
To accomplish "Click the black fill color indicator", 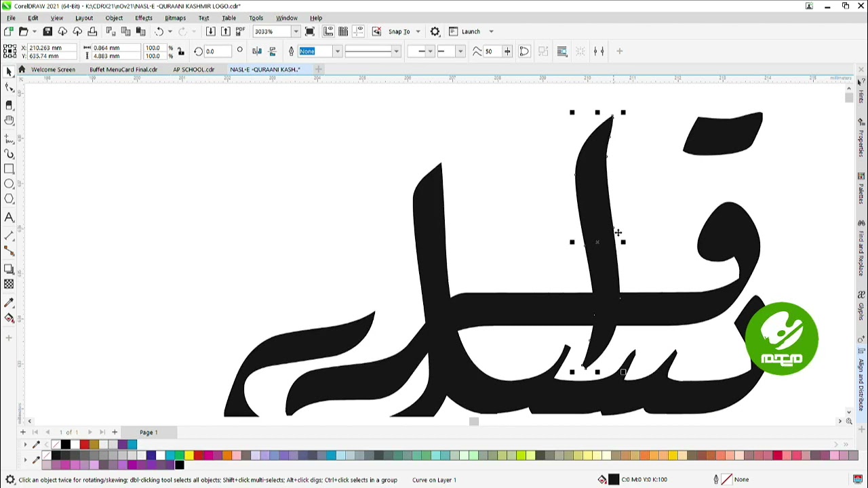I will point(614,480).
